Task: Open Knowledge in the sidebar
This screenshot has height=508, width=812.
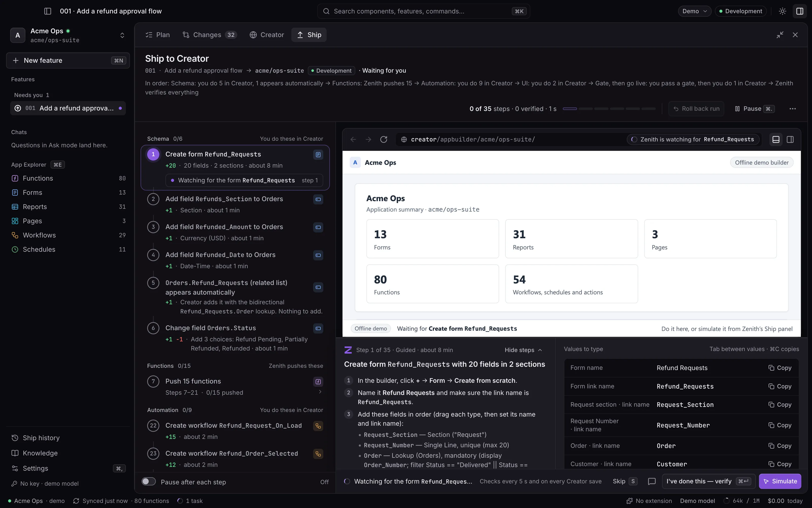Action: [68, 453]
